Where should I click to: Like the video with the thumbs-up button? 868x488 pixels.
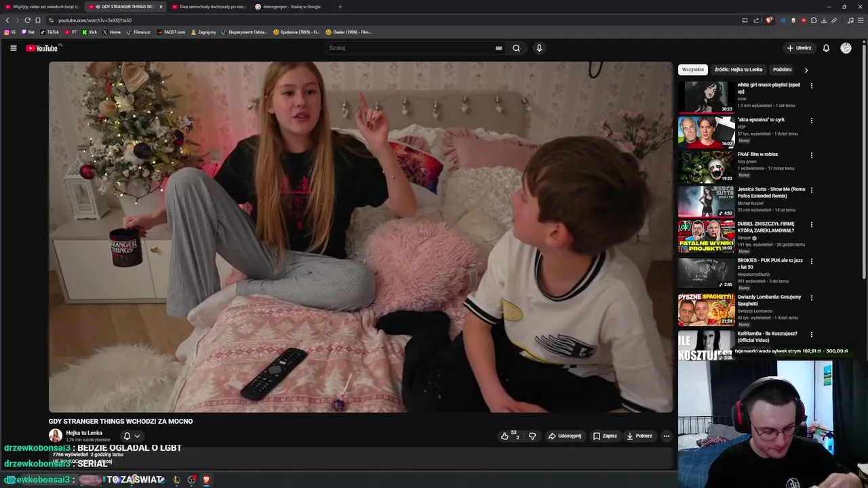[x=505, y=436]
